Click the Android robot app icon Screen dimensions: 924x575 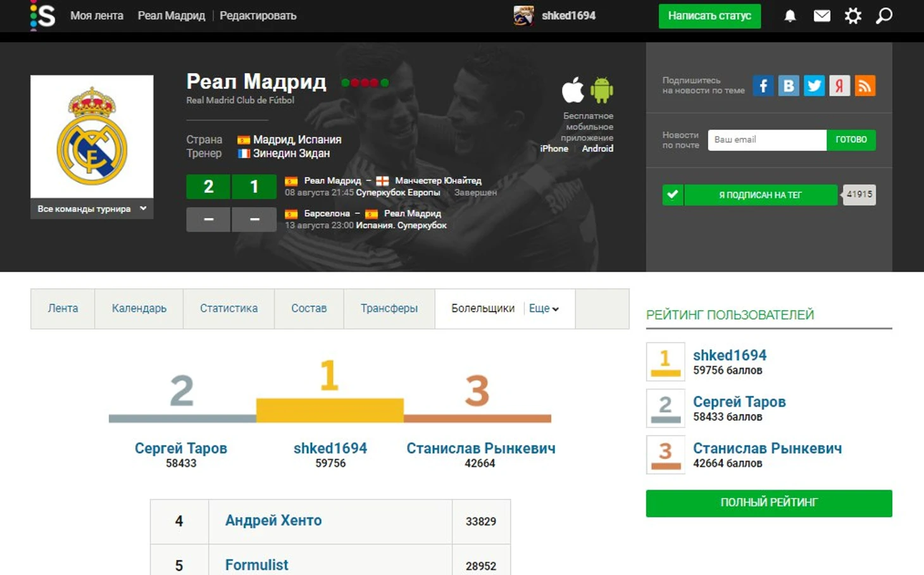(x=602, y=90)
